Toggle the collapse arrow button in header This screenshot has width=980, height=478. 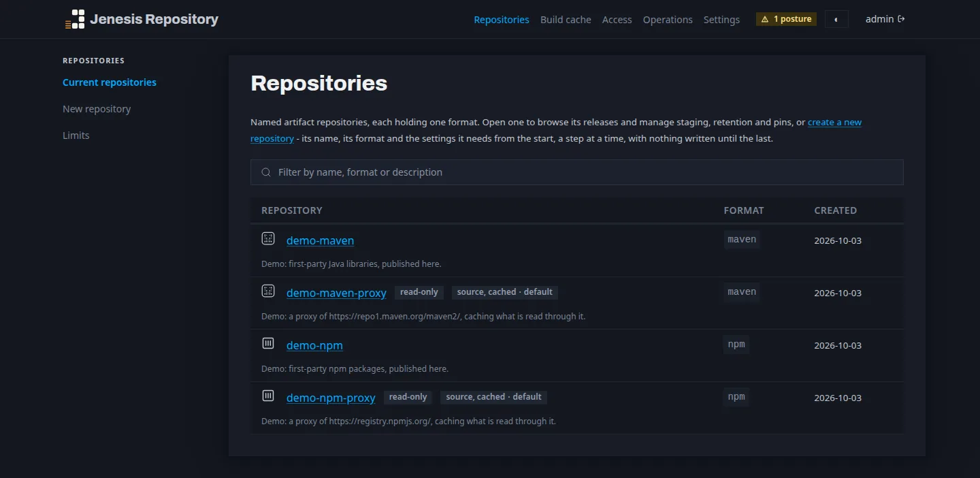836,19
